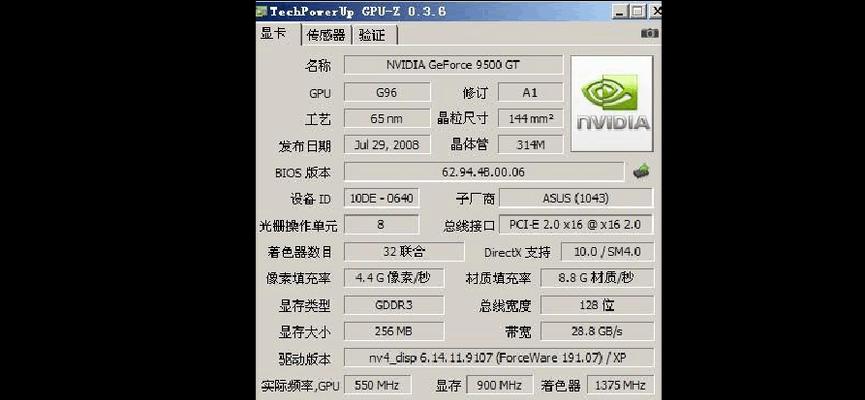Viewport: 865px width, 400px height.
Task: Click the memory size field 256 MB
Action: click(394, 331)
